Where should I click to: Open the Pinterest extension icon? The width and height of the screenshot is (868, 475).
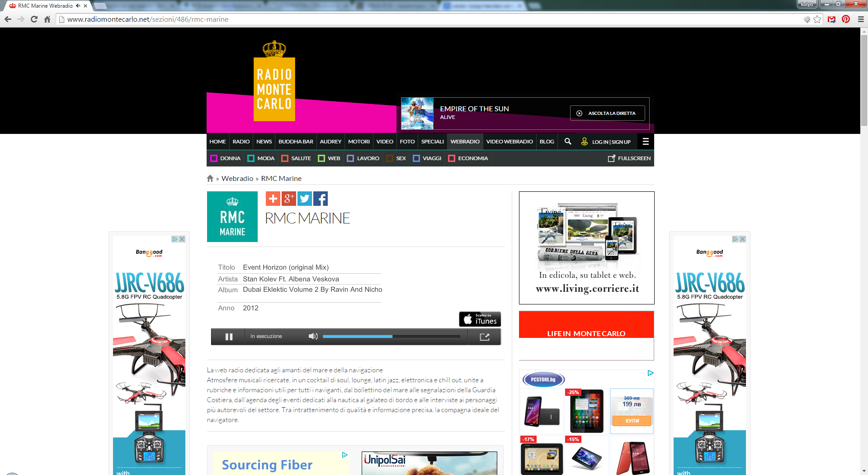tap(846, 19)
